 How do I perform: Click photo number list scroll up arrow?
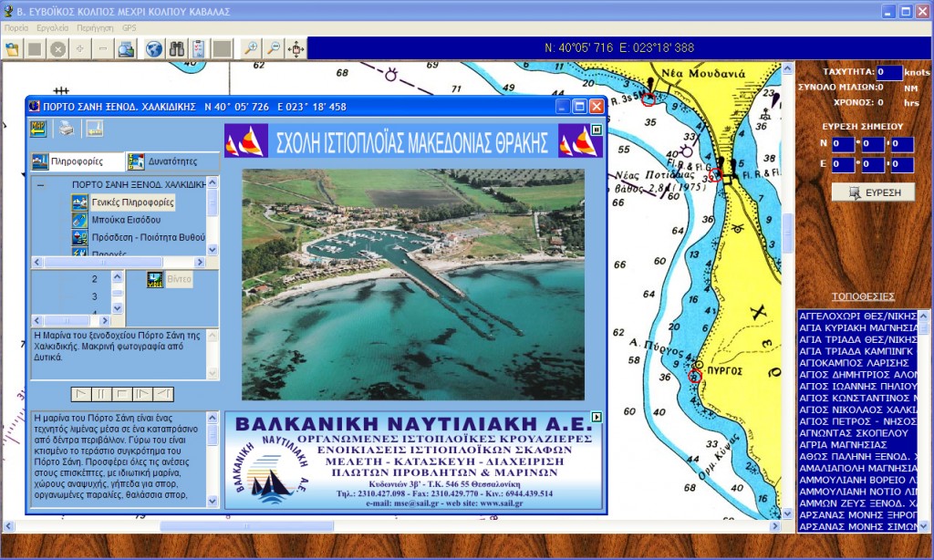[x=118, y=277]
